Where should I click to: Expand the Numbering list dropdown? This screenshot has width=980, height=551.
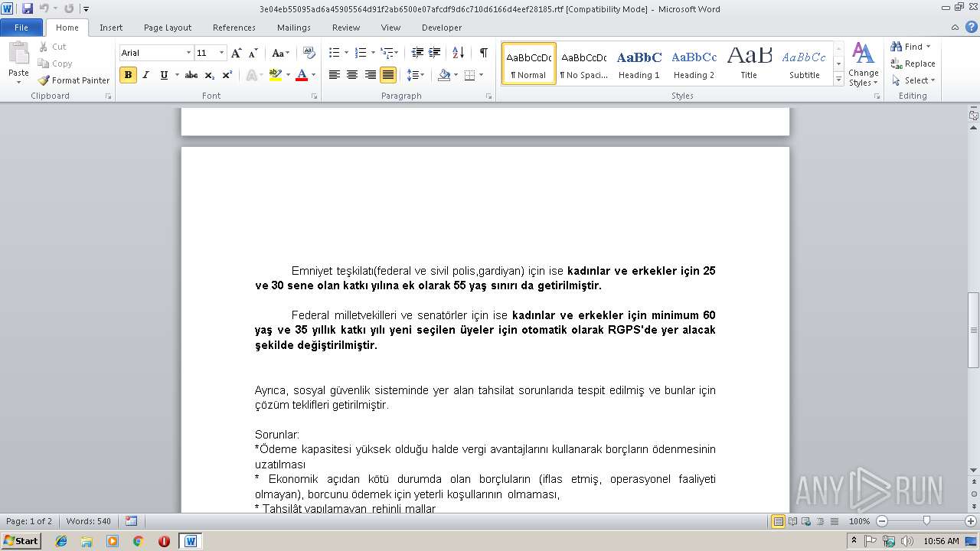[374, 53]
